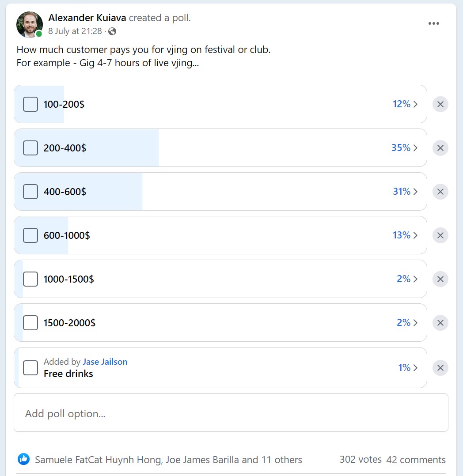Remove the Free drinks option via its X
This screenshot has width=463, height=476.
pyautogui.click(x=440, y=368)
